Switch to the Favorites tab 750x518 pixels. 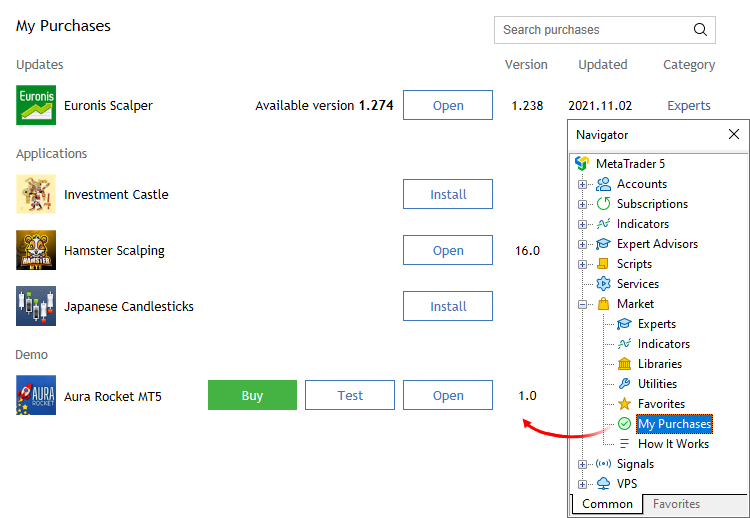[x=676, y=504]
